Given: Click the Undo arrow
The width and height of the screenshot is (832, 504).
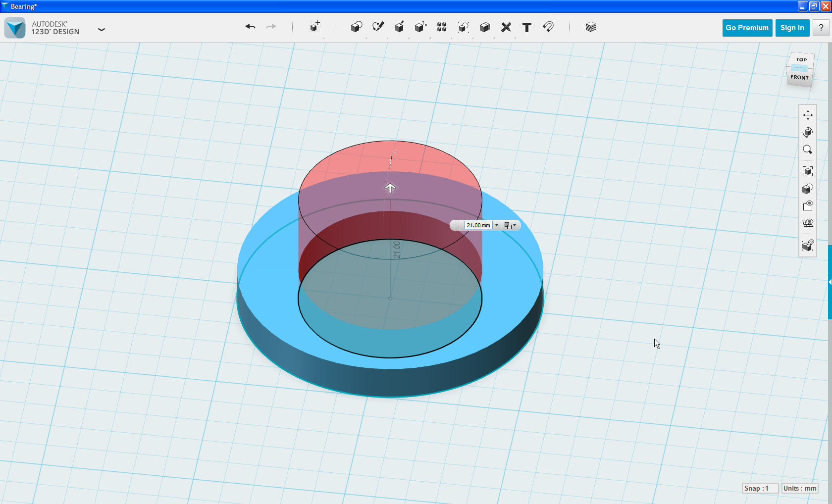Looking at the screenshot, I should point(250,27).
